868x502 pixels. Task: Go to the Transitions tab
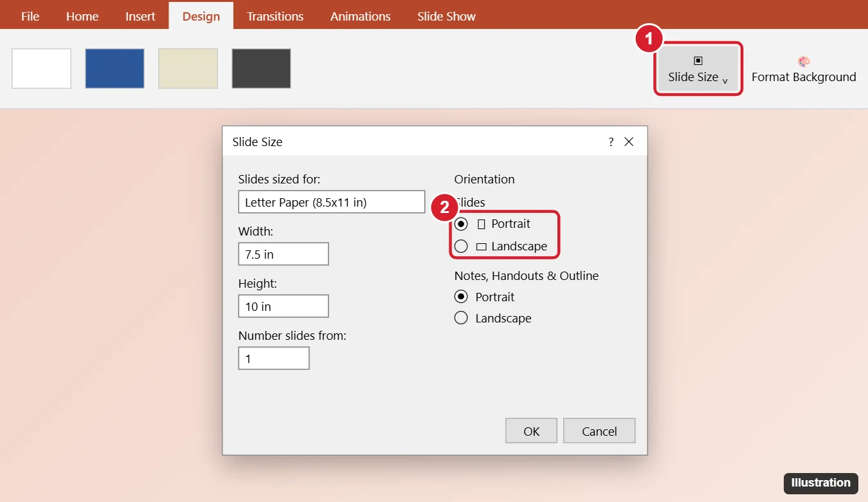pyautogui.click(x=275, y=16)
